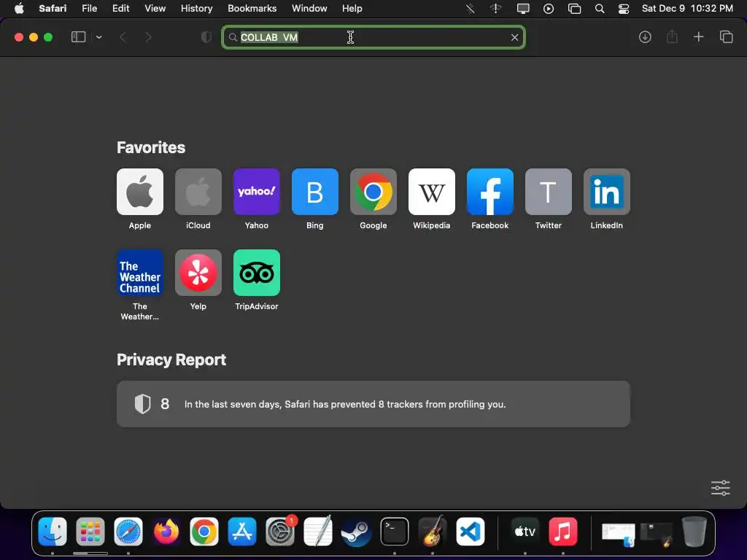This screenshot has width=747, height=560.
Task: Open Launchpad from the Dock
Action: 90,531
